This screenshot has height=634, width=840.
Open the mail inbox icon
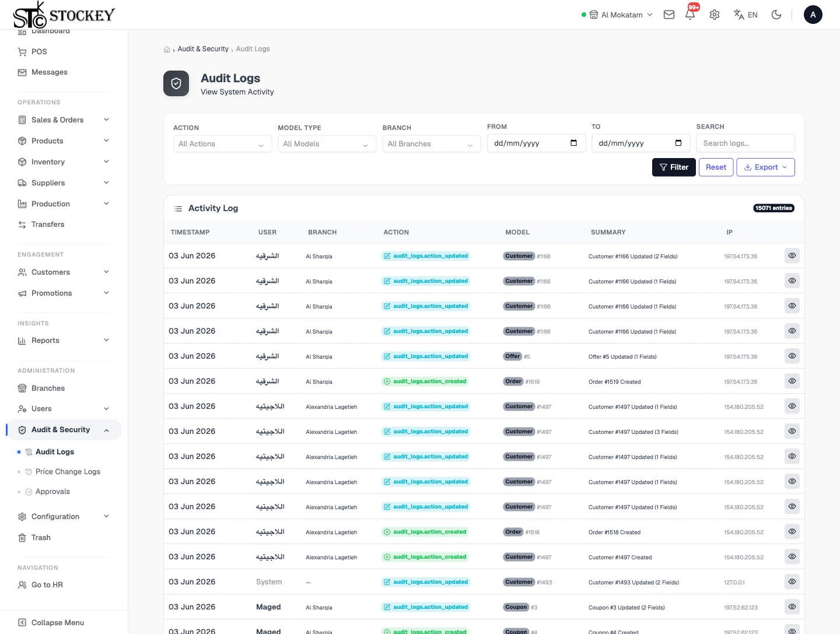669,15
